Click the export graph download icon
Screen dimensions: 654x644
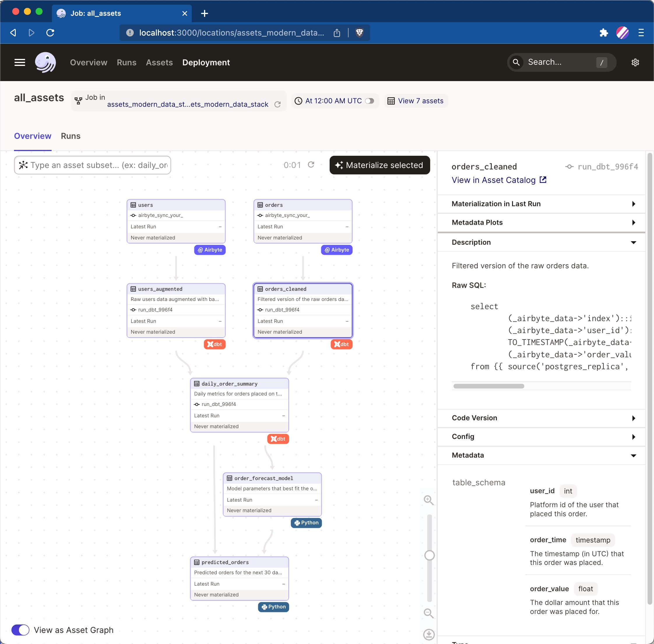point(428,635)
